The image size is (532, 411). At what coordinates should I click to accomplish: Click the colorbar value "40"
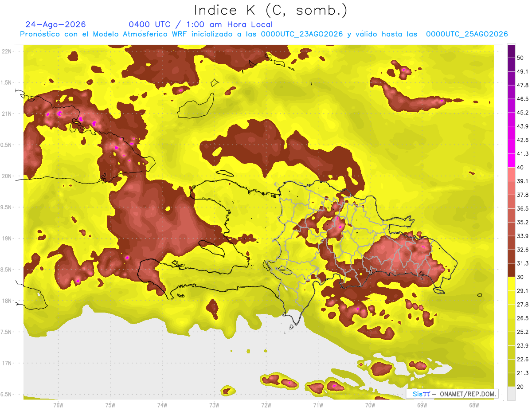(520, 168)
